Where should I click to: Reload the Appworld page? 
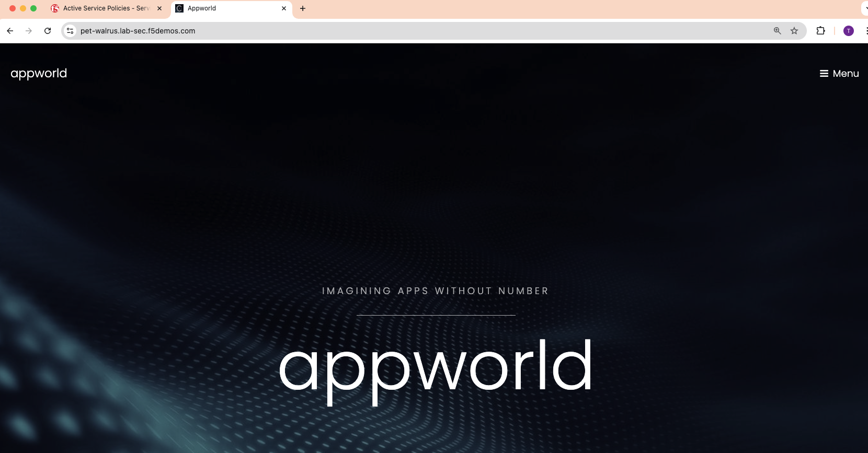[x=48, y=31]
